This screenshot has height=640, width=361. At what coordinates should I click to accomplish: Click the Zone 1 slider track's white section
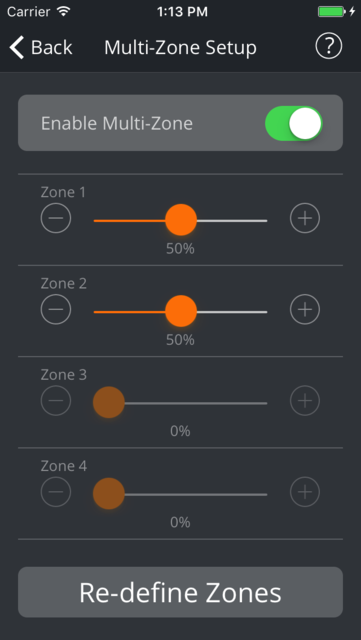(232, 220)
